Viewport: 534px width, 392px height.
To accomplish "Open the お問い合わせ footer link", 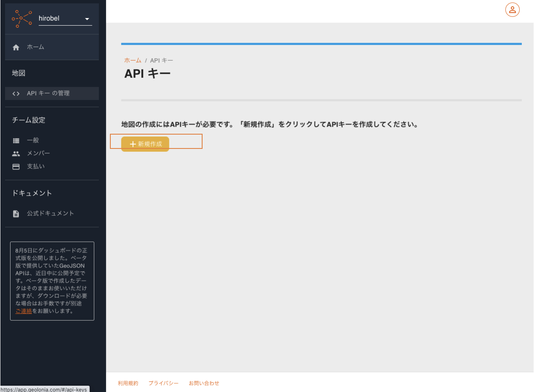I will tap(204, 383).
